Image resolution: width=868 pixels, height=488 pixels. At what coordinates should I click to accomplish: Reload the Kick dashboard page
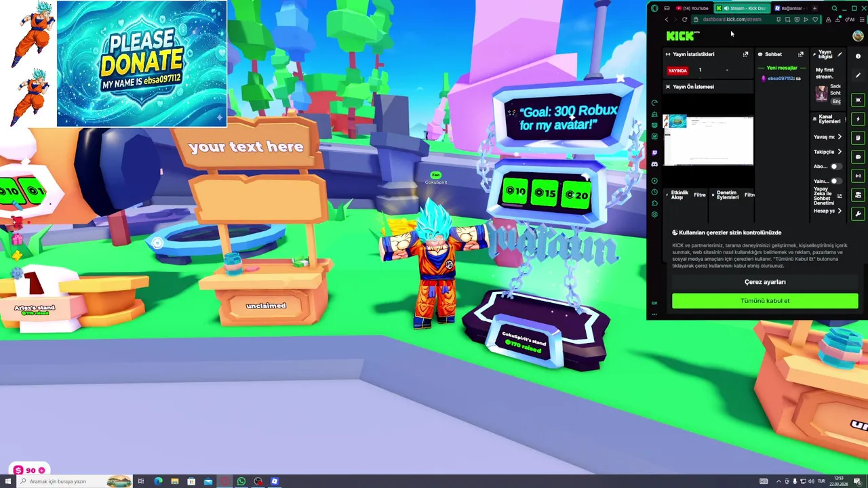point(684,19)
